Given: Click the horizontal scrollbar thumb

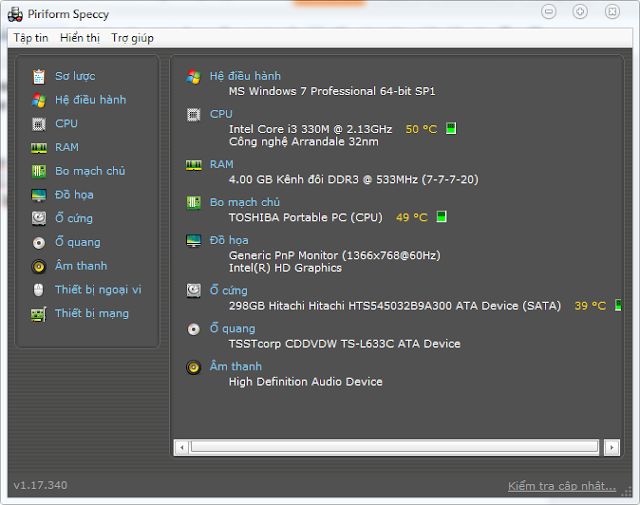Looking at the screenshot, I should pyautogui.click(x=394, y=446).
